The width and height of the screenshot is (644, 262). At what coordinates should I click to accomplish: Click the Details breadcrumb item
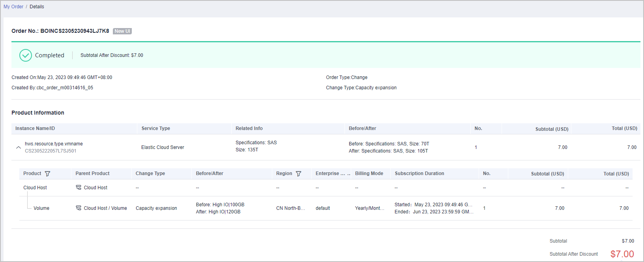37,7
